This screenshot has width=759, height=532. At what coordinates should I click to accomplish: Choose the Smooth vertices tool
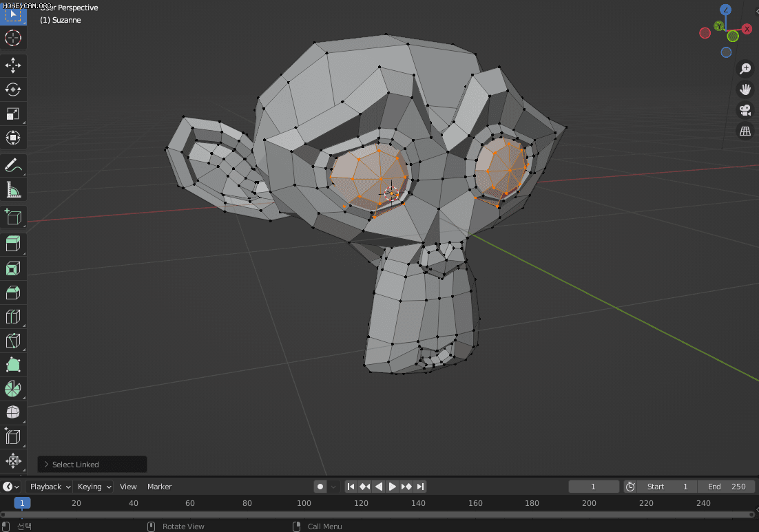pos(13,412)
